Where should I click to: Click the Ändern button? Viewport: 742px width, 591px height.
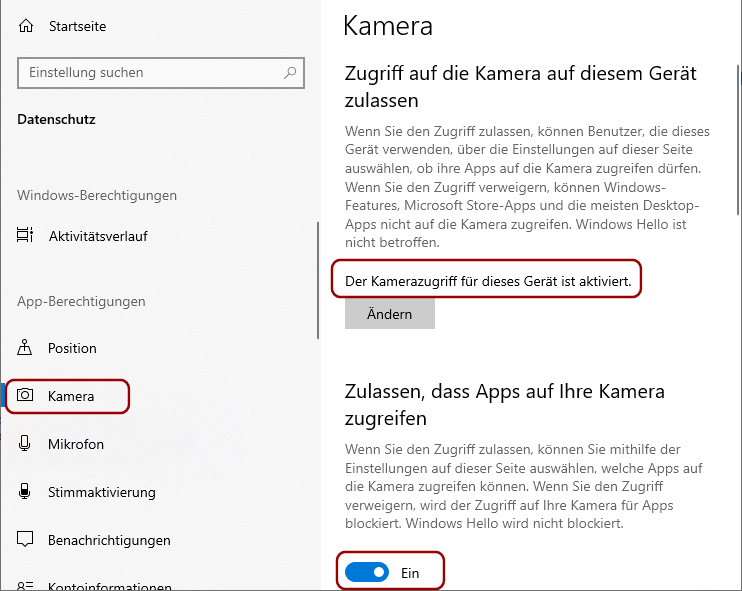click(389, 314)
